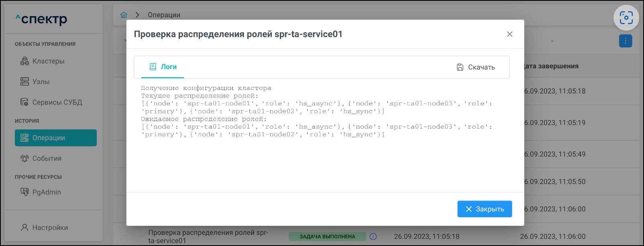
Task: Switch to the Логи tab
Action: click(163, 67)
